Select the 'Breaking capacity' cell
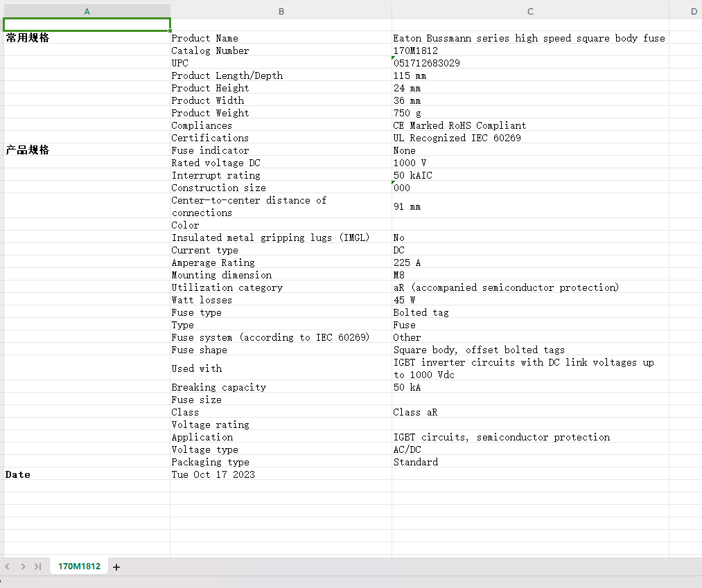This screenshot has width=702, height=588. (x=281, y=387)
